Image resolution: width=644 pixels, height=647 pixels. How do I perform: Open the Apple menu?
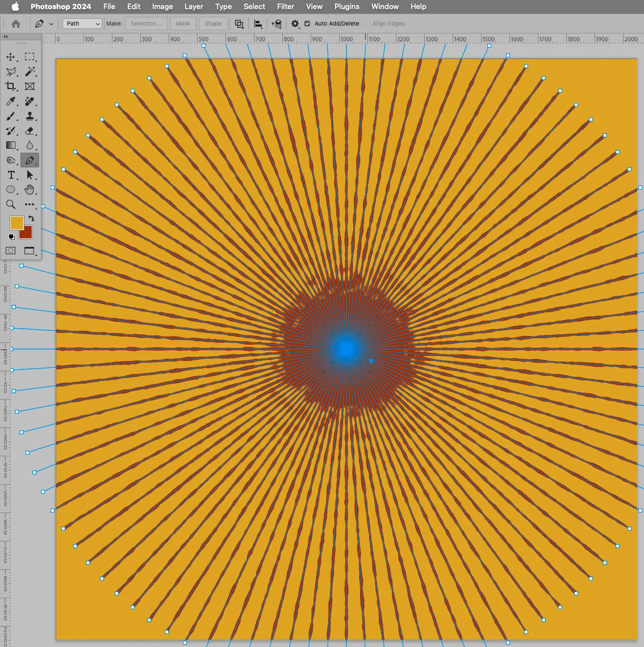[x=15, y=7]
